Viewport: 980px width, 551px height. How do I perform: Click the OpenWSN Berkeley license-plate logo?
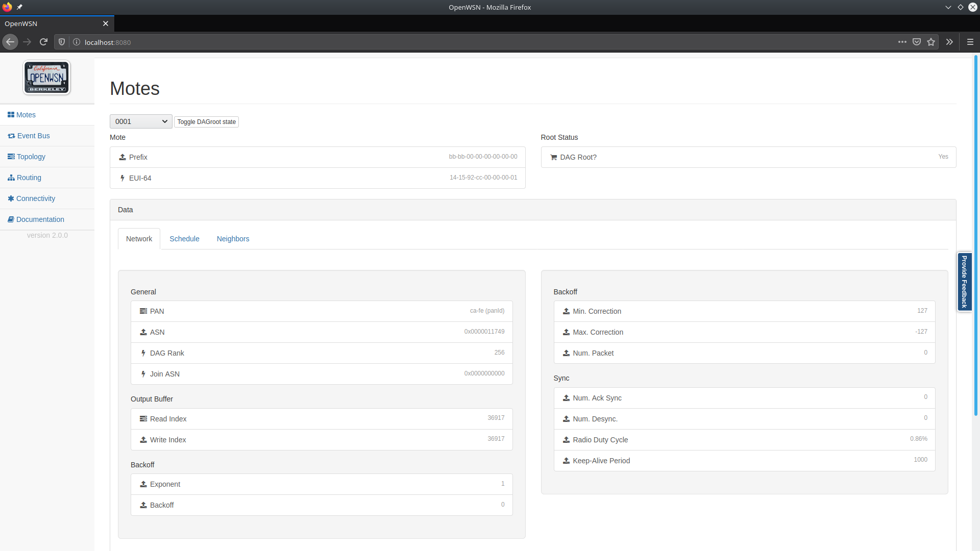point(46,78)
